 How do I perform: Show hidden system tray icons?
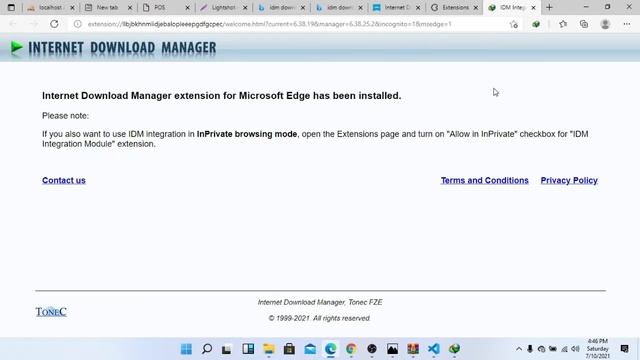coord(519,349)
